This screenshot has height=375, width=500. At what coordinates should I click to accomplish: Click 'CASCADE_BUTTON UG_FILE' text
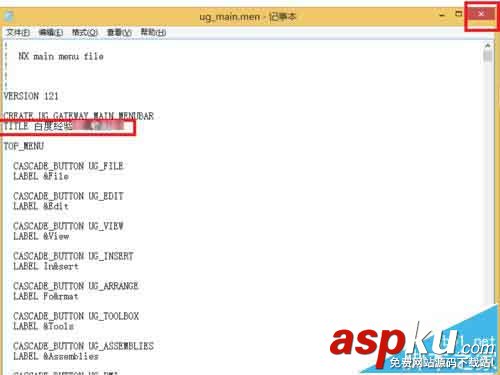click(68, 166)
